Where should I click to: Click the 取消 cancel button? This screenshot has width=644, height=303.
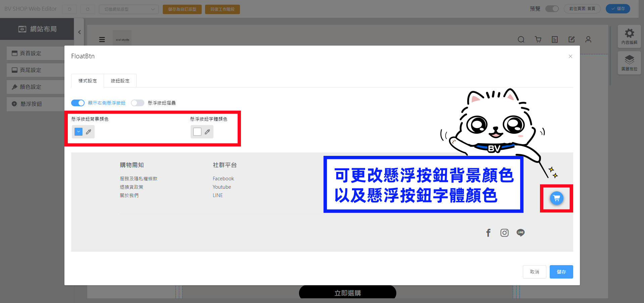(x=534, y=272)
